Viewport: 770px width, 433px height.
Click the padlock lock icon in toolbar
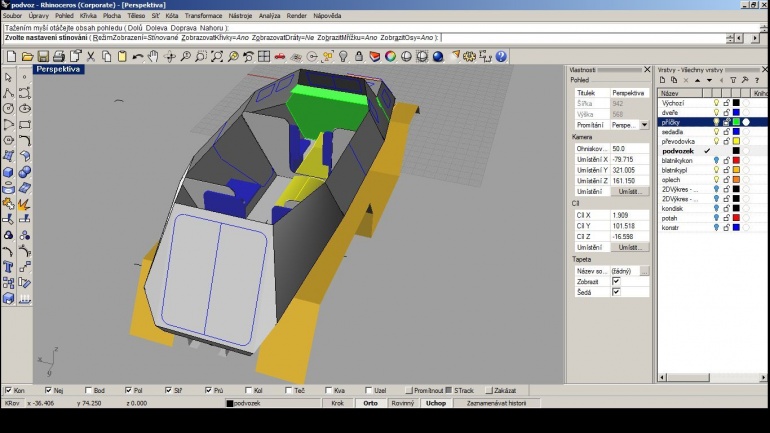pyautogui.click(x=359, y=56)
